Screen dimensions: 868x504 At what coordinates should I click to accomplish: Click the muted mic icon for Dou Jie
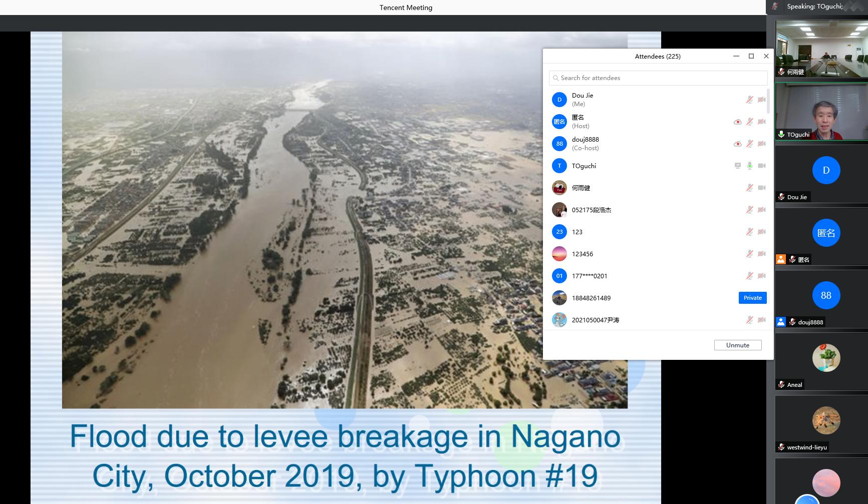pos(749,100)
